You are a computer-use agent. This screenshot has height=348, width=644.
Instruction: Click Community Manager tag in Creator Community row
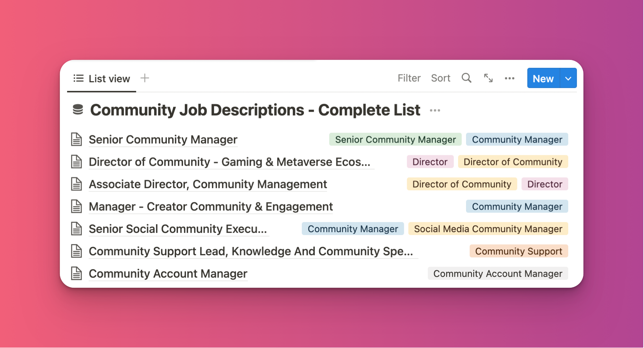517,207
